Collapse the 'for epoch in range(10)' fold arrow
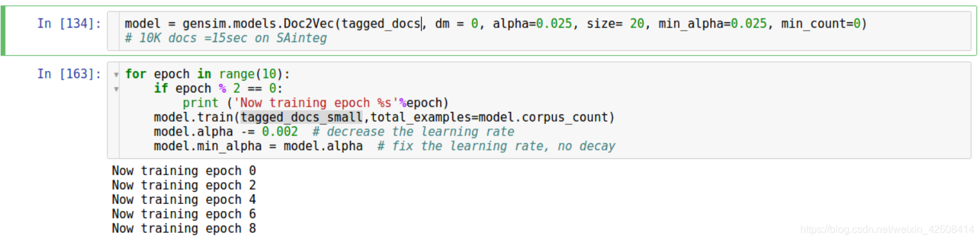980x241 pixels. (x=116, y=74)
